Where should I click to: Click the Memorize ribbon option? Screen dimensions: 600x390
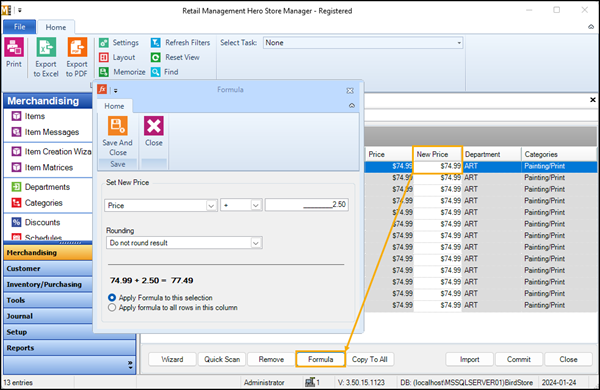tap(122, 72)
